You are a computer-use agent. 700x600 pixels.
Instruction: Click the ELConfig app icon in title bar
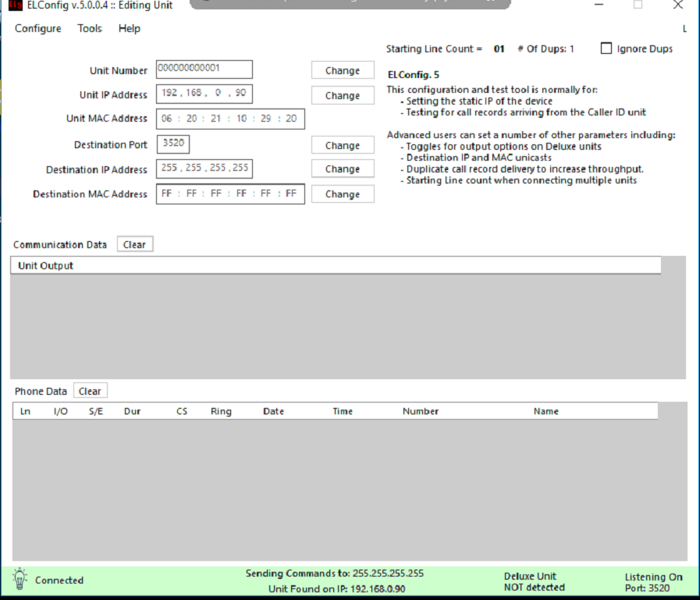click(x=16, y=5)
